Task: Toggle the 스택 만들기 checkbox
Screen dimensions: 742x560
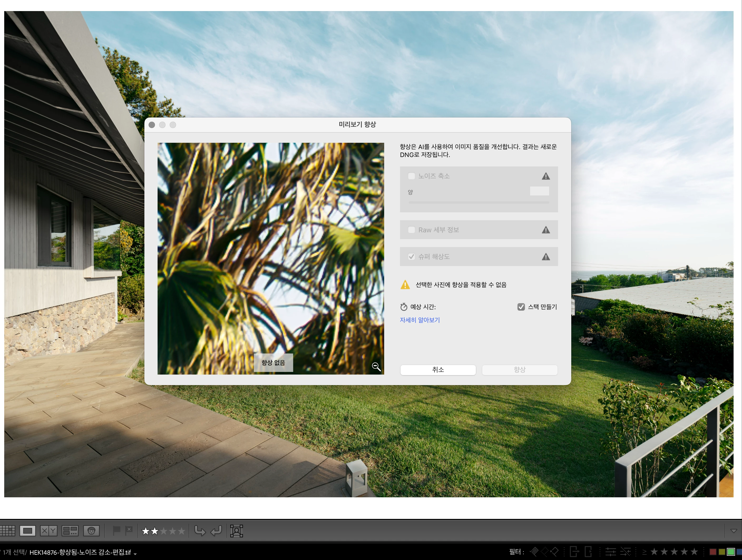Action: tap(521, 307)
